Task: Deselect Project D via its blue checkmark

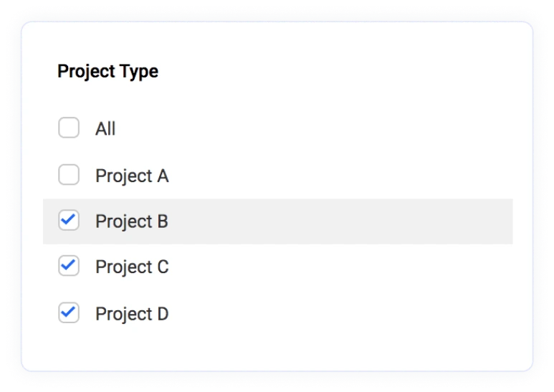Action: pos(68,312)
